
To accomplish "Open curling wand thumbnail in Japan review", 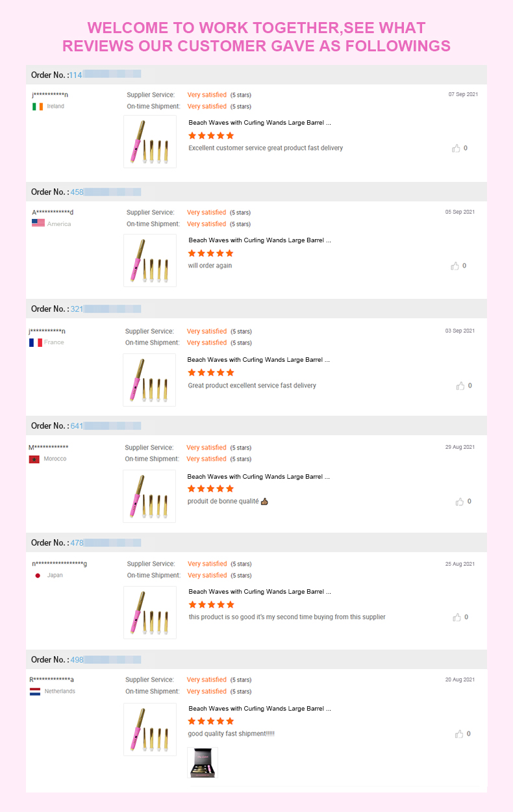I will 150,613.
